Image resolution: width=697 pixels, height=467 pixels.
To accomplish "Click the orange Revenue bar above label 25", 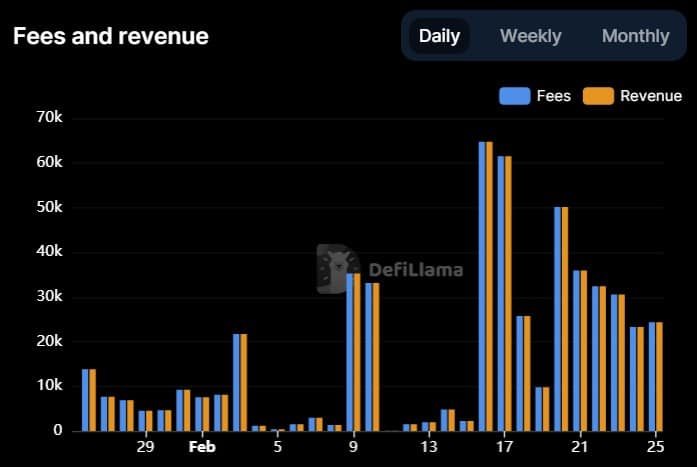I will pyautogui.click(x=658, y=376).
